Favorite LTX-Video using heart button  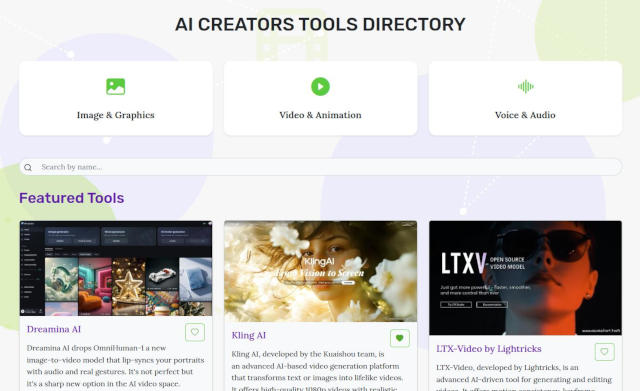pyautogui.click(x=604, y=351)
